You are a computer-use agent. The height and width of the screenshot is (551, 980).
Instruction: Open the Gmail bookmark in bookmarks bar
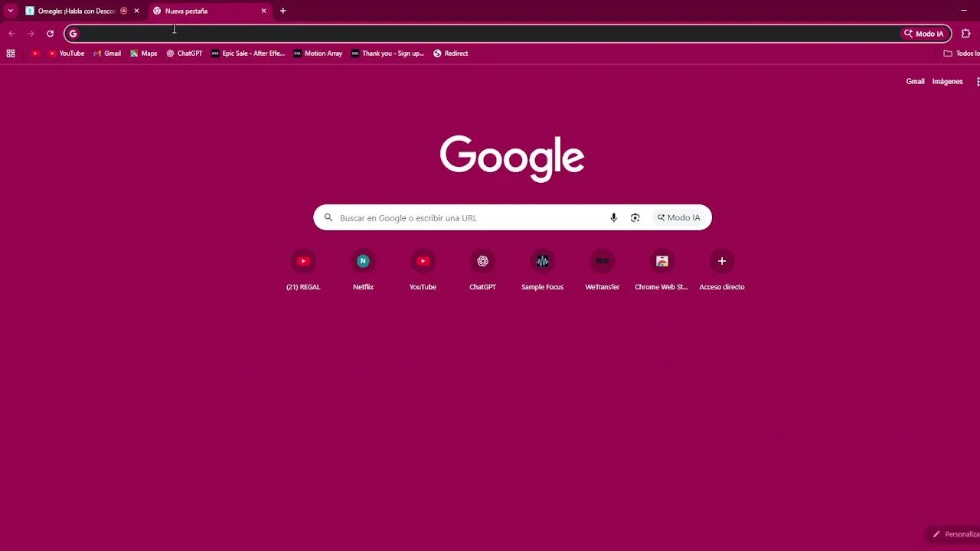107,54
